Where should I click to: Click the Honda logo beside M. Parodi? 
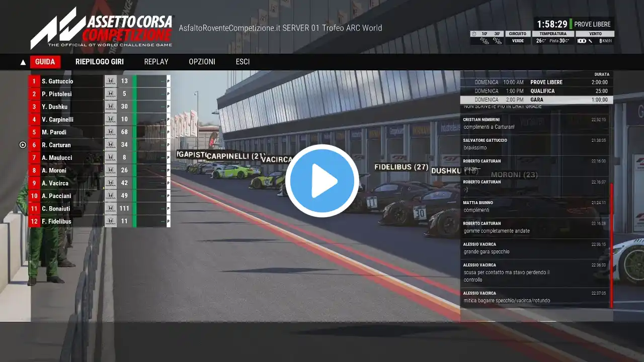coord(111,132)
